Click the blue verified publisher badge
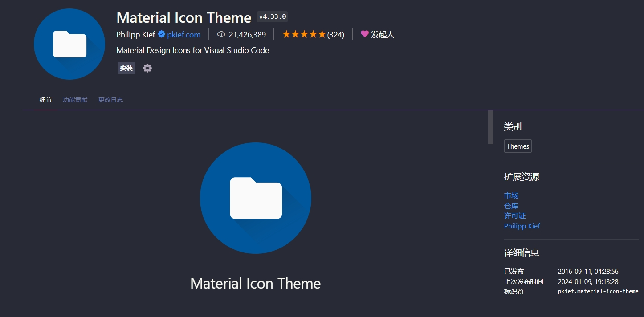Viewport: 644px width, 317px height. click(162, 34)
